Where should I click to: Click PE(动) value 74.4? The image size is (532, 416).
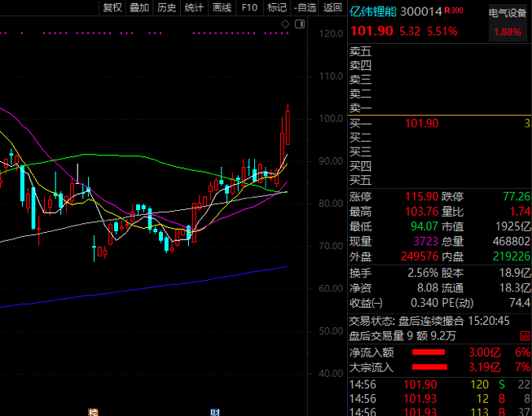[520, 303]
